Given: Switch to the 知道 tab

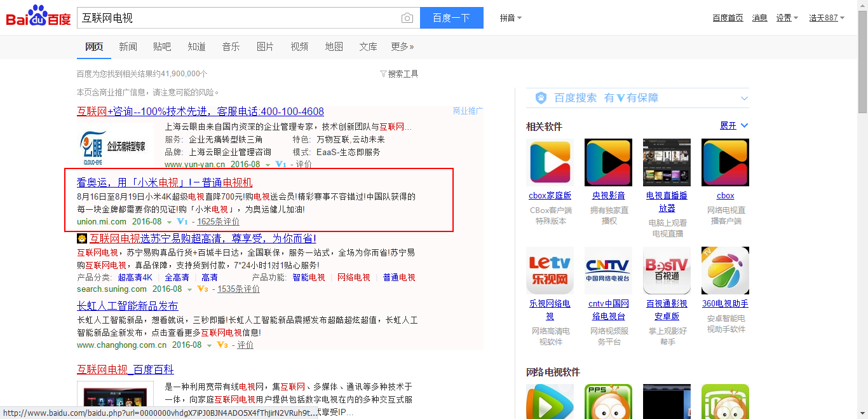Looking at the screenshot, I should [x=196, y=46].
